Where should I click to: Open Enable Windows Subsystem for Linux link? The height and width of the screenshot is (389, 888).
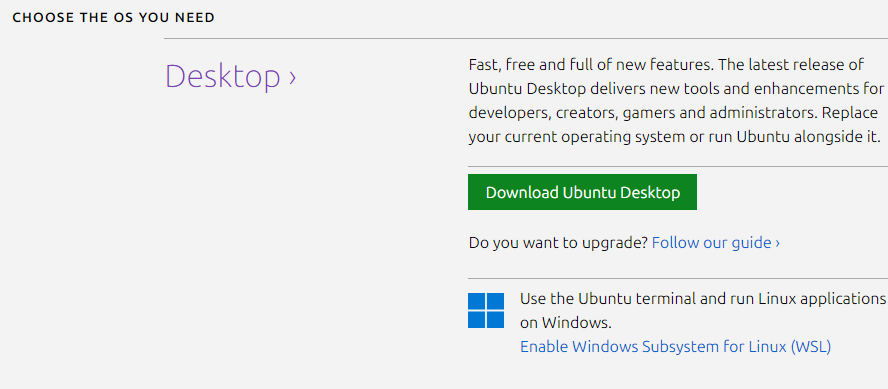click(675, 346)
